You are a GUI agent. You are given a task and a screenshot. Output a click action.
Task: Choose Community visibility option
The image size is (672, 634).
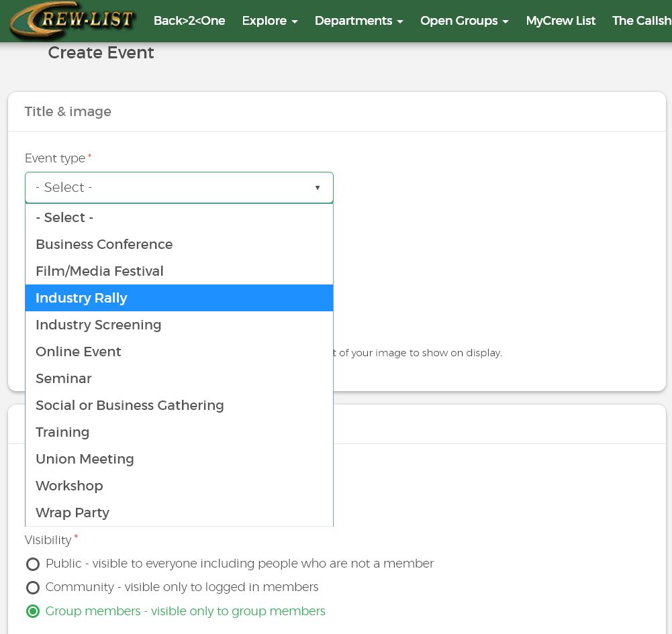[x=33, y=588]
